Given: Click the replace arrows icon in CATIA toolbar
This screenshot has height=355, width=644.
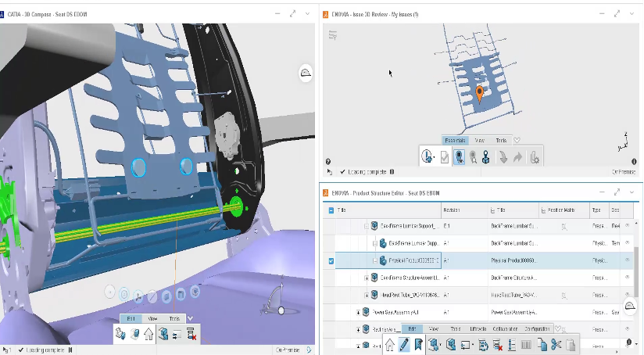Looking at the screenshot, I should tap(177, 335).
